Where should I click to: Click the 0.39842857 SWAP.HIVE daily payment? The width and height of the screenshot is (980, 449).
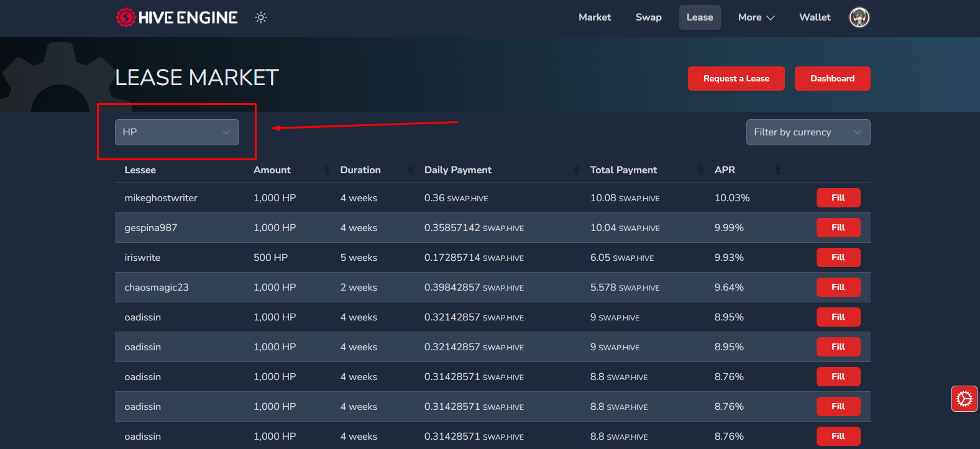pos(474,288)
